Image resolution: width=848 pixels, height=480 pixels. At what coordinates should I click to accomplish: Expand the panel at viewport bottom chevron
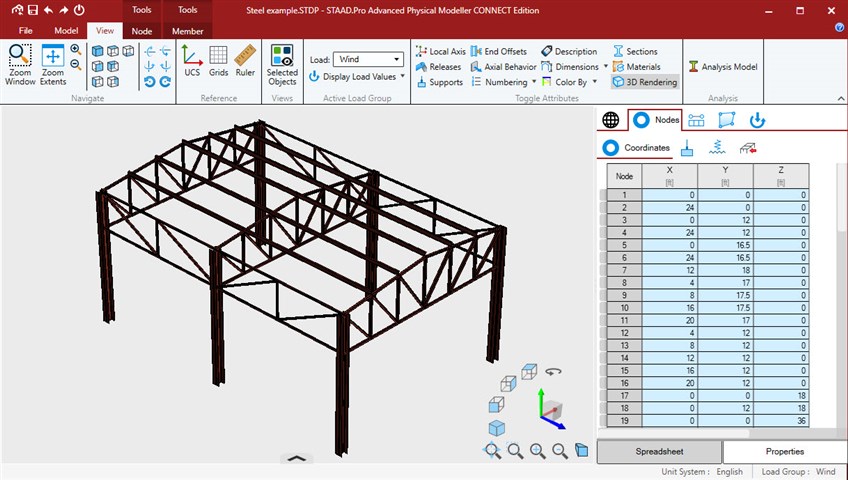[x=297, y=458]
